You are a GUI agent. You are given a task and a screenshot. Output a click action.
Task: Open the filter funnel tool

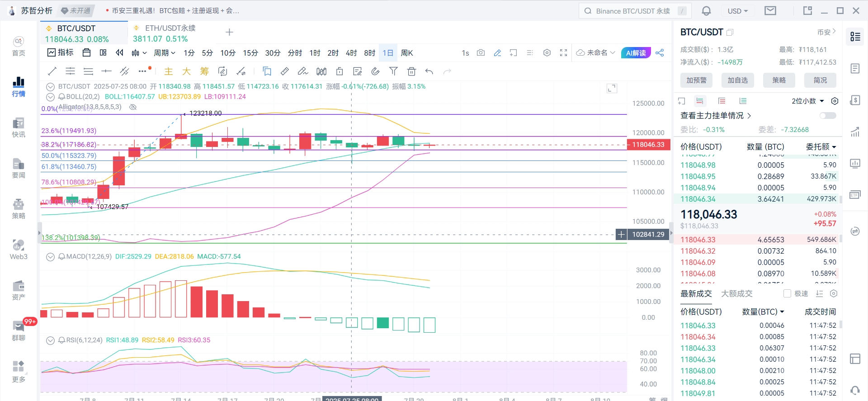pyautogui.click(x=394, y=71)
